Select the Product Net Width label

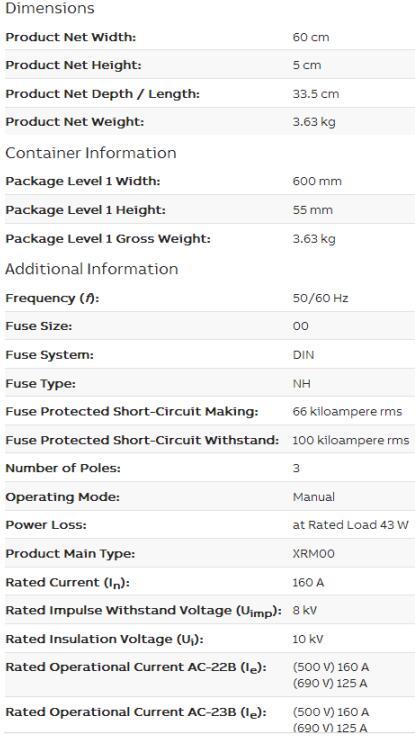tap(70, 37)
